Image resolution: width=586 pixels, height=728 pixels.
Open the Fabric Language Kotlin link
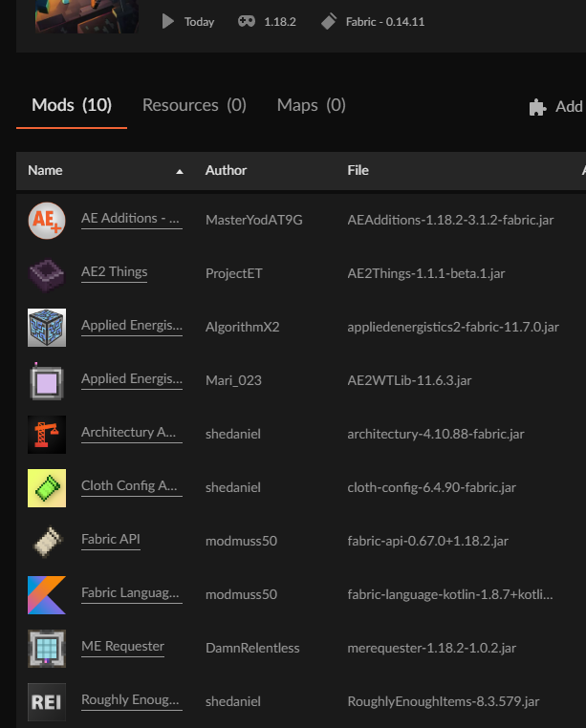(132, 592)
